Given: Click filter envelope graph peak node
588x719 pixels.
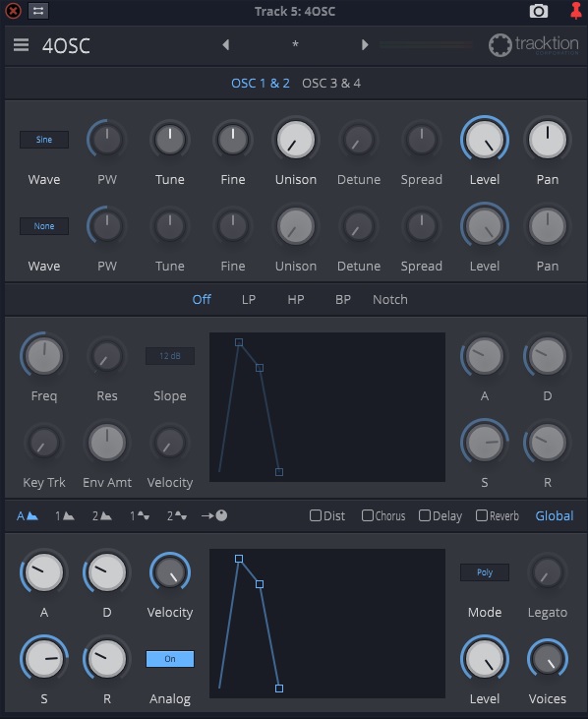Looking at the screenshot, I should [239, 342].
